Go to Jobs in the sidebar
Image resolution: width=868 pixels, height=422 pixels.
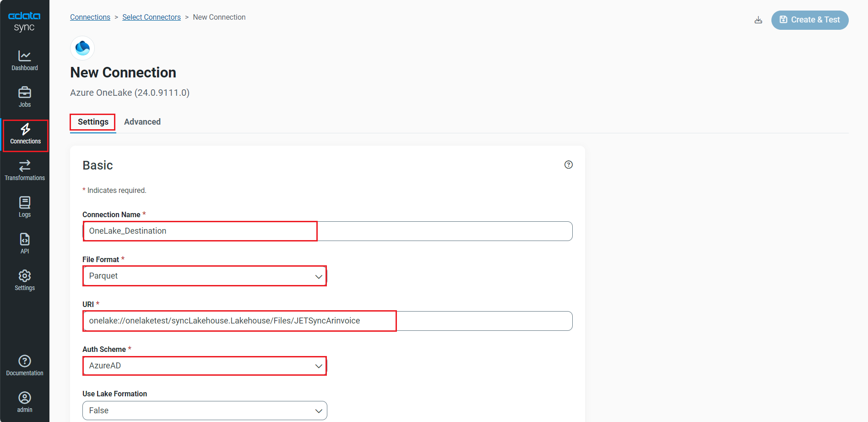click(x=25, y=98)
